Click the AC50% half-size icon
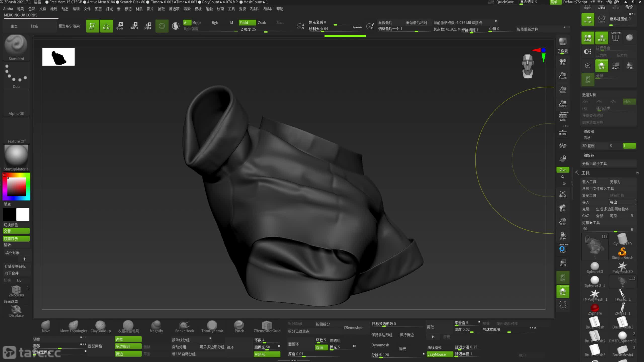The height and width of the screenshot is (362, 644). (562, 104)
